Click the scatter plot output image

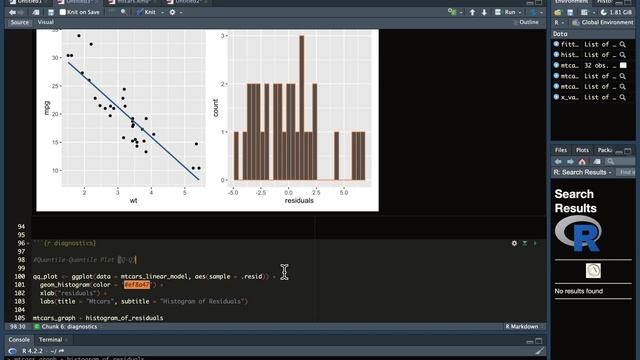[x=124, y=118]
